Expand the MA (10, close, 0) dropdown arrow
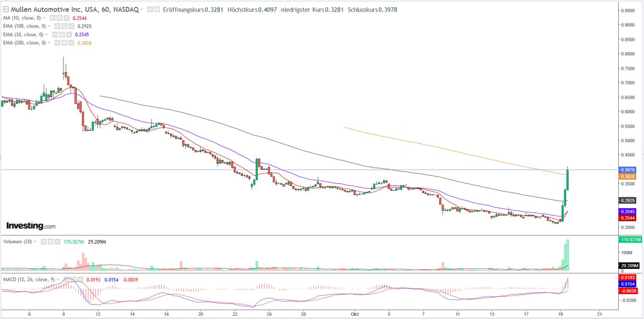Image resolution: width=644 pixels, height=319 pixels. click(44, 18)
